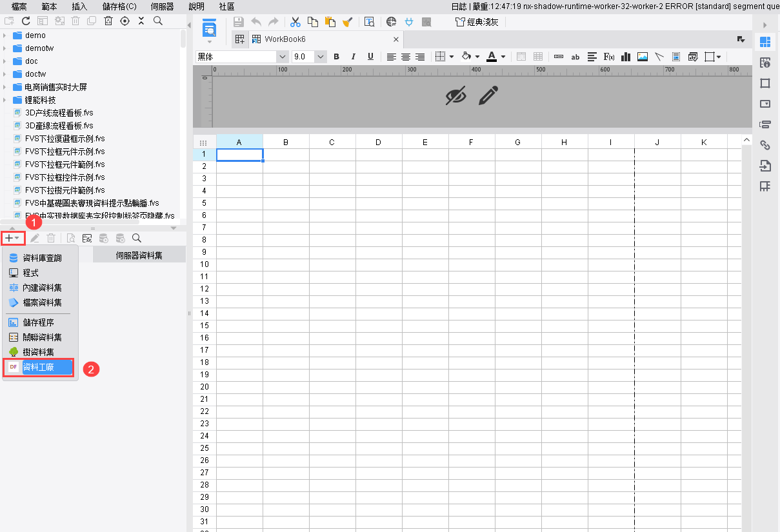This screenshot has width=780, height=532.
Task: Insert formula with F(x) icon
Action: 608,57
